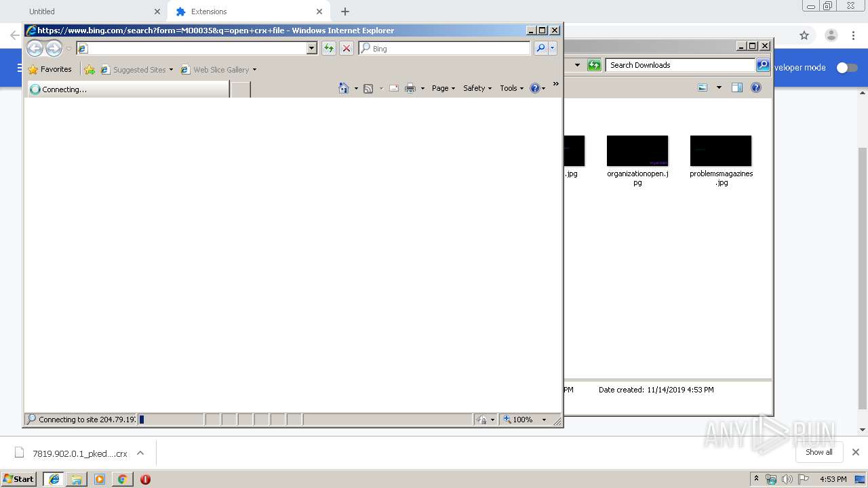The image size is (868, 488).
Task: Click the Bing search magnifier button
Action: (x=540, y=48)
